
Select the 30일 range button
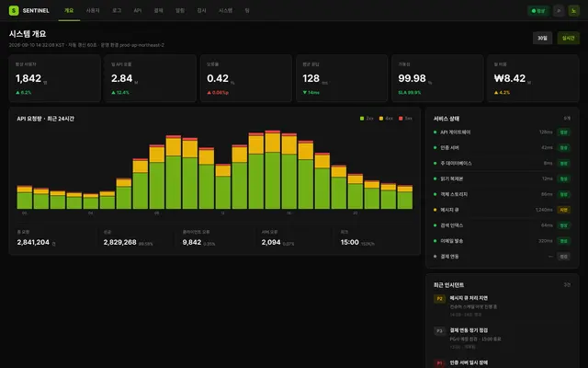coord(542,38)
